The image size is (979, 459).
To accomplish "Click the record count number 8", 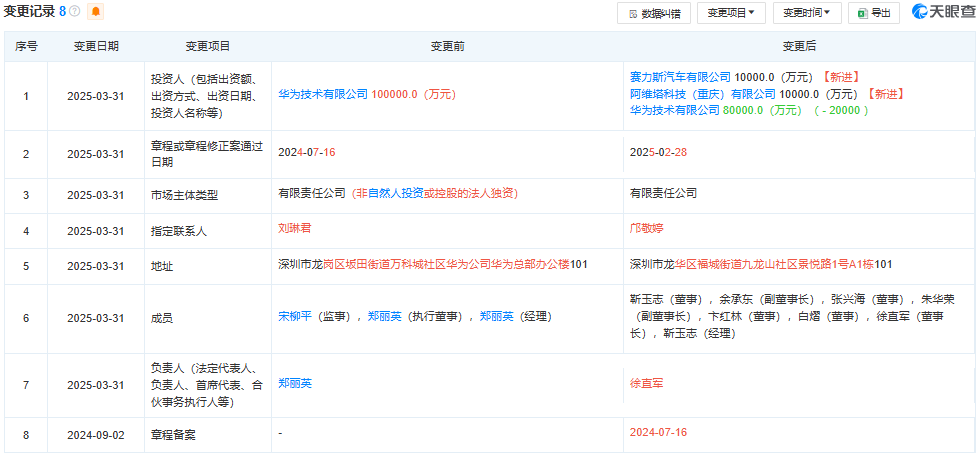I will (62, 11).
